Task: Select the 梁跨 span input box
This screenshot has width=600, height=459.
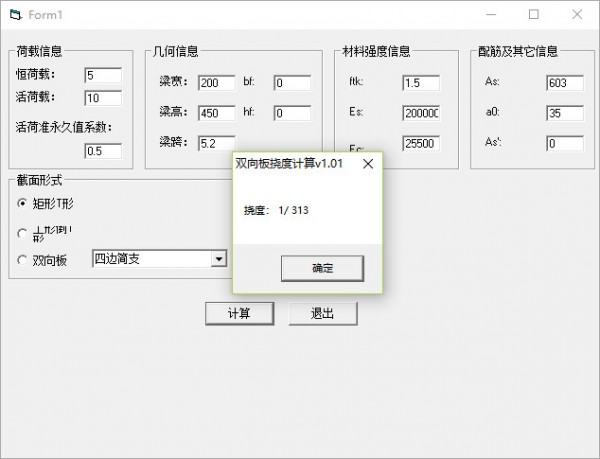Action: pyautogui.click(x=215, y=143)
